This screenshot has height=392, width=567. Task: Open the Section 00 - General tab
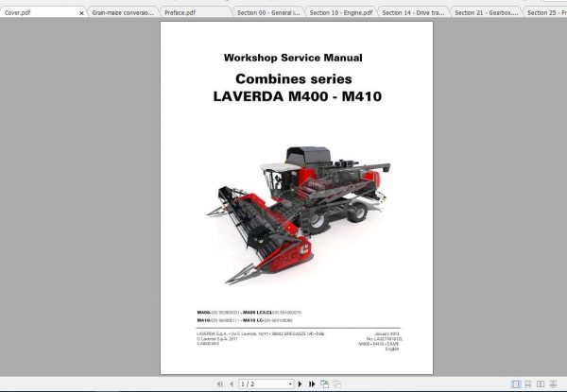click(x=268, y=12)
